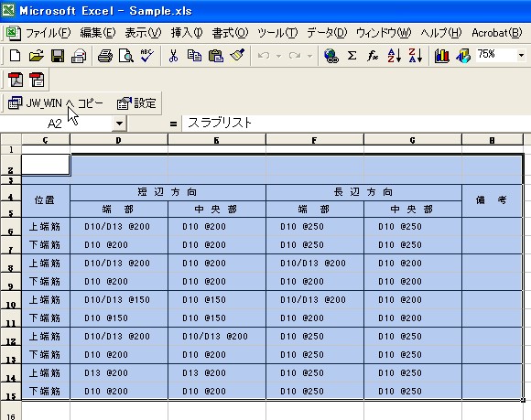531x420 pixels.
Task: Open a file with the Open folder icon
Action: click(37, 56)
